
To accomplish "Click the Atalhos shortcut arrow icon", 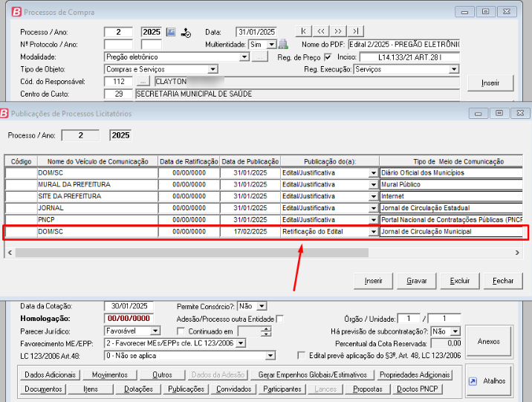I will point(473,381).
